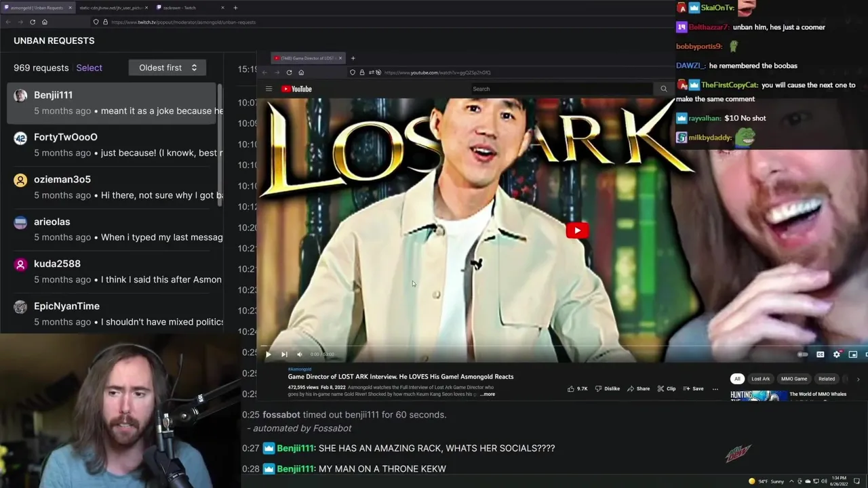The image size is (868, 488).
Task: Click the Clip button
Action: click(667, 389)
